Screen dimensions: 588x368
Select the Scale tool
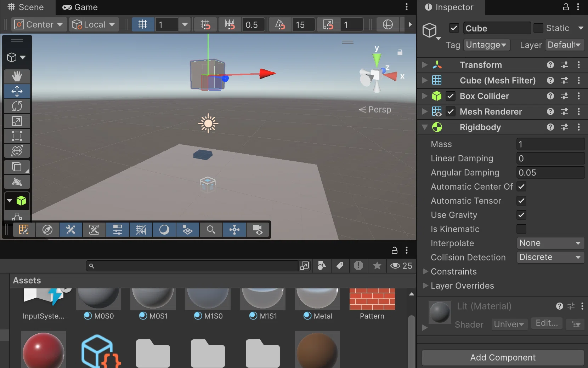coord(17,121)
